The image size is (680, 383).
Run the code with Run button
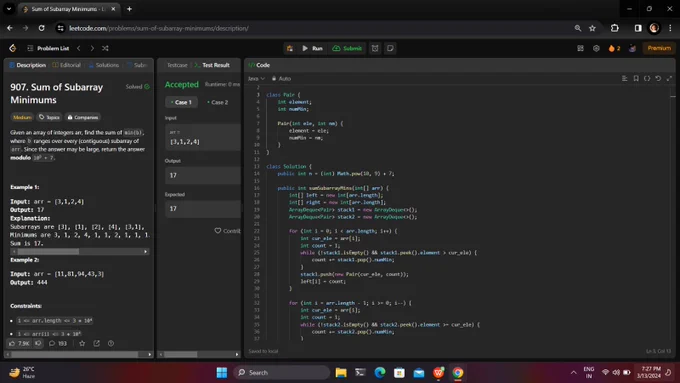[312, 48]
